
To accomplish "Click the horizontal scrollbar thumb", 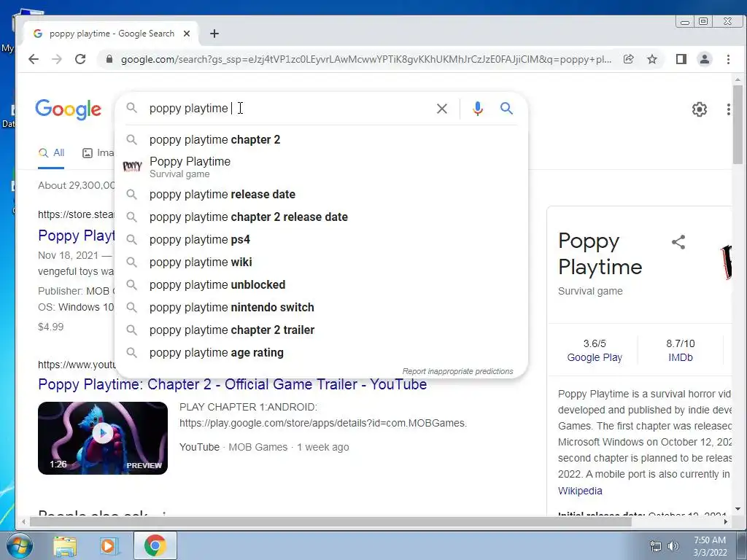I will (330, 521).
